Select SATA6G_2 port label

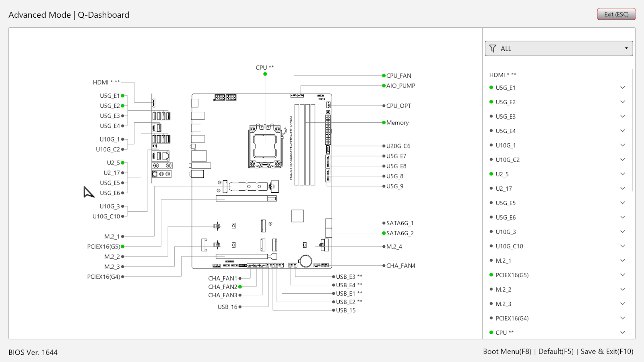(x=400, y=233)
